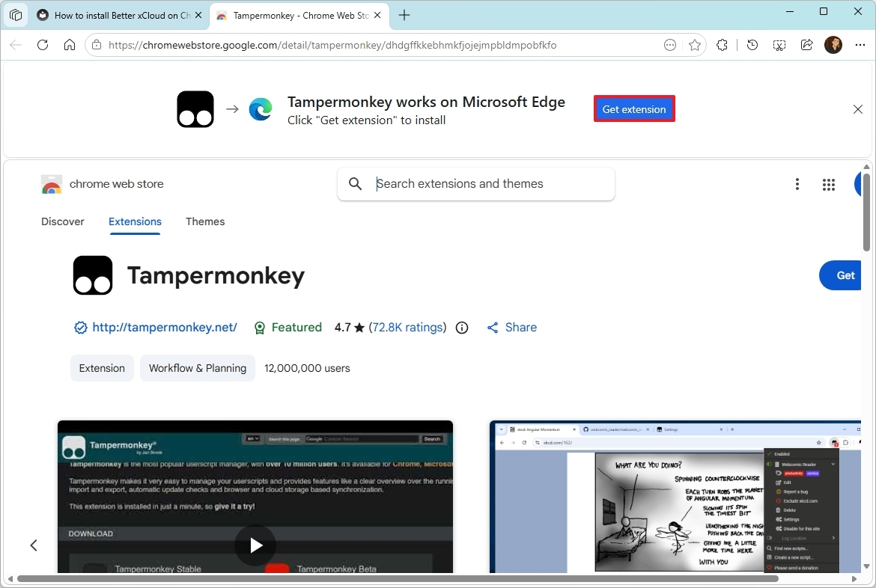Click the info icon beside the rating
The image size is (876, 588).
462,328
